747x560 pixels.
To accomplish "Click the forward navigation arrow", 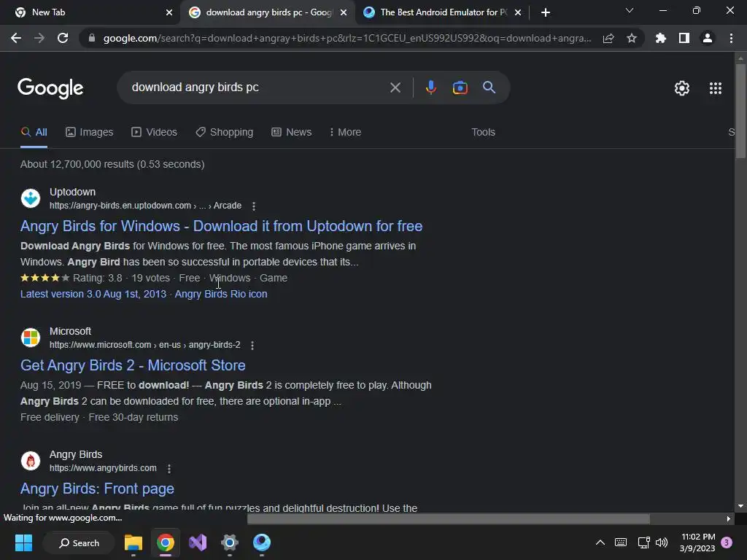I will point(39,38).
